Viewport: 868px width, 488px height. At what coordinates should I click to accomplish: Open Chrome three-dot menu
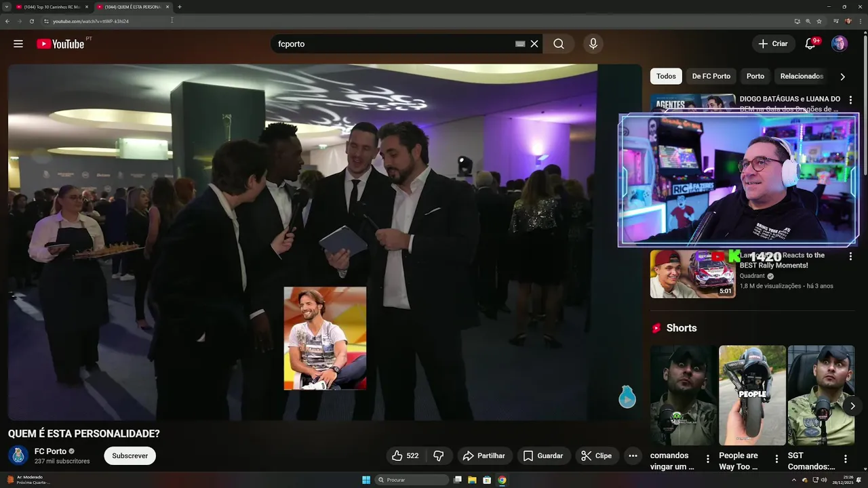(860, 21)
